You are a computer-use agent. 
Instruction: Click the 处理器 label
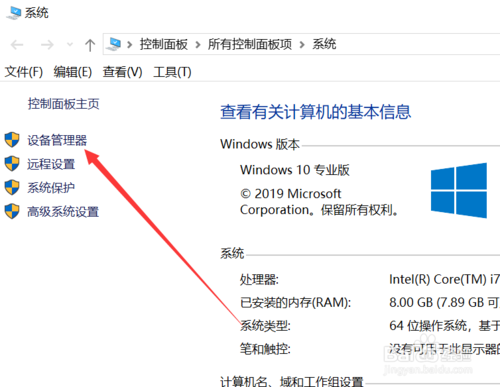point(259,279)
